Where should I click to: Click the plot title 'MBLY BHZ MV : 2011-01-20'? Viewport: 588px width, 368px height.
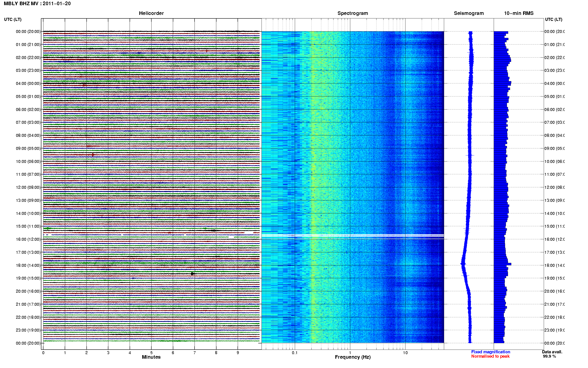(x=37, y=4)
